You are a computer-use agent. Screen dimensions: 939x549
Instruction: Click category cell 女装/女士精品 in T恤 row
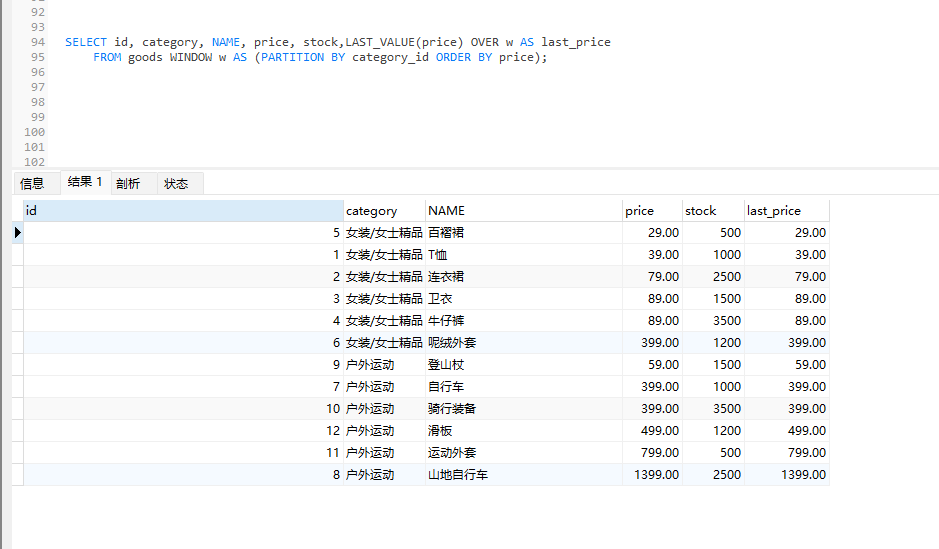pos(384,254)
